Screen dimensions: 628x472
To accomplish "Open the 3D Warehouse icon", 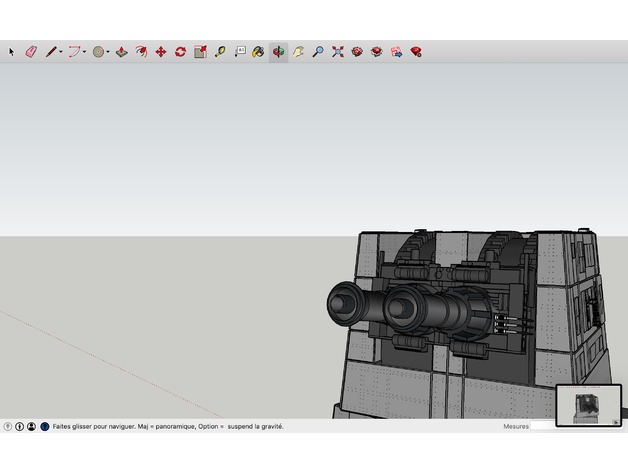I will (357, 52).
